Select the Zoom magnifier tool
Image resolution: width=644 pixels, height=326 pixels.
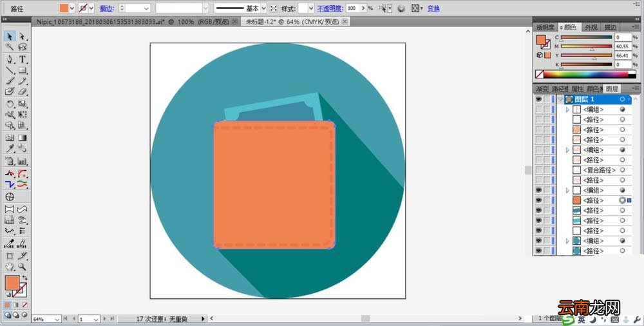tap(22, 267)
